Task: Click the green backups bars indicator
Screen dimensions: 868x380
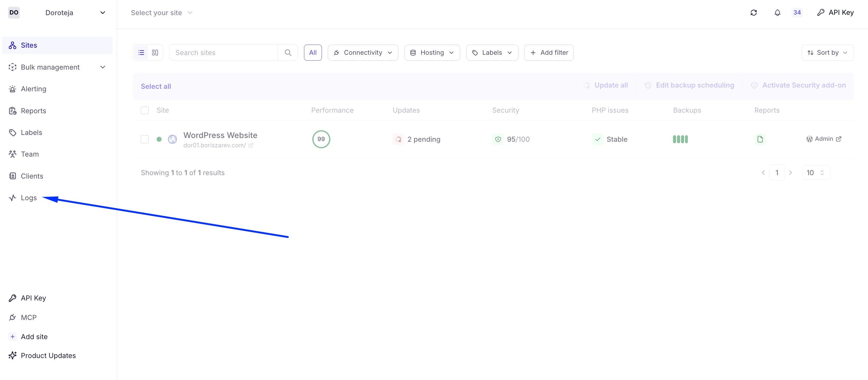Action: pos(680,139)
